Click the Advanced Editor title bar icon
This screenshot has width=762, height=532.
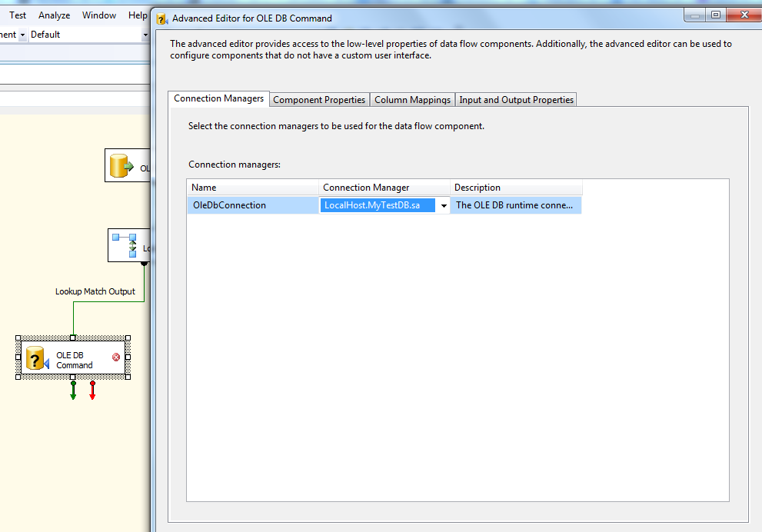coord(161,19)
